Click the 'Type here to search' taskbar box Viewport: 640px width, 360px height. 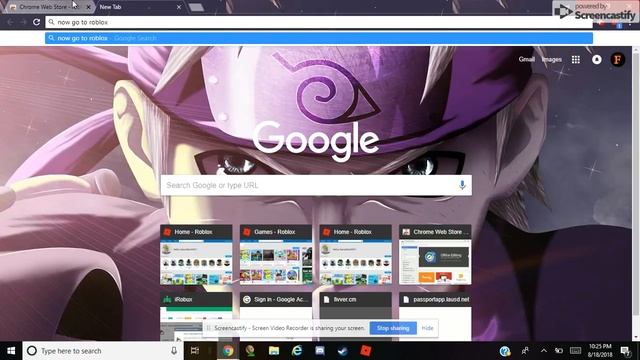[102, 351]
